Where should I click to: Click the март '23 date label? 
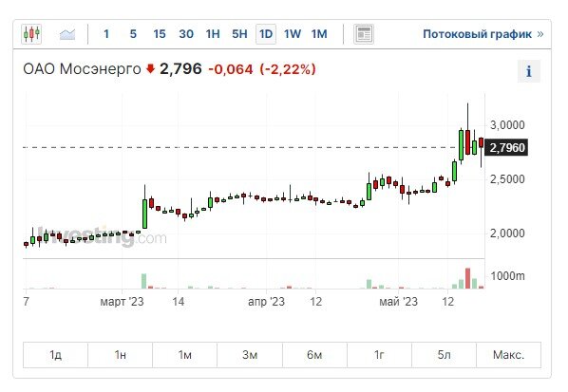pyautogui.click(x=123, y=302)
